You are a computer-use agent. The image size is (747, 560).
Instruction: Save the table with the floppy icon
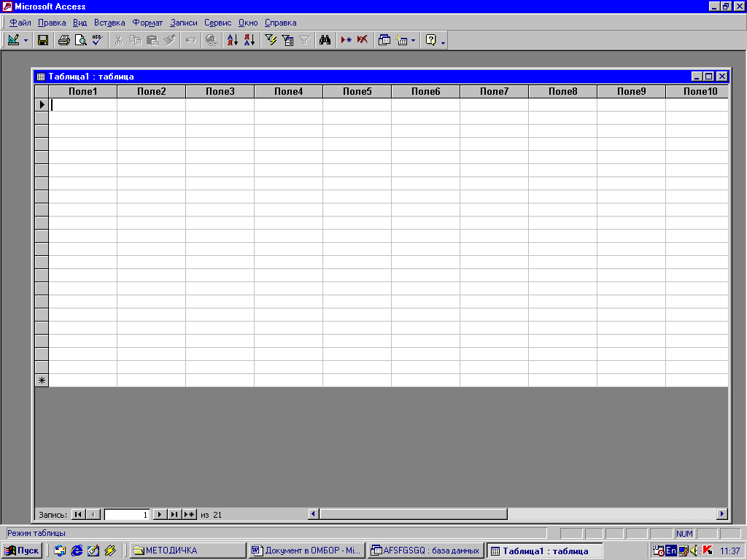point(43,40)
